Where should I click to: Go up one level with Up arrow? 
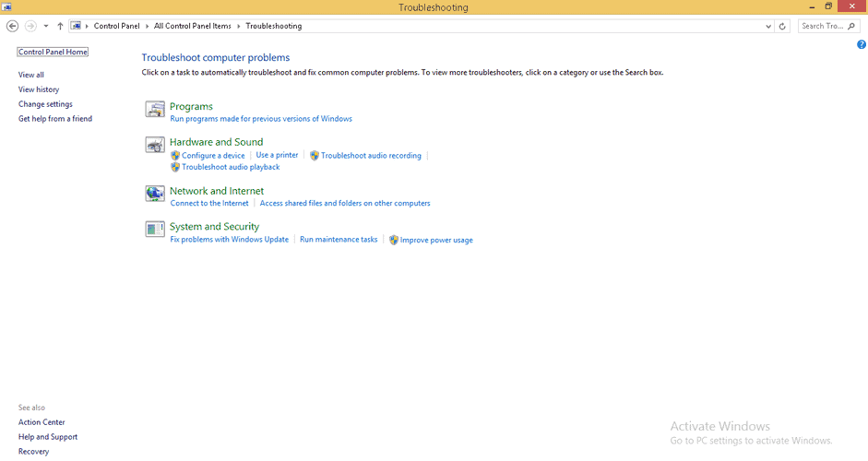pyautogui.click(x=60, y=26)
